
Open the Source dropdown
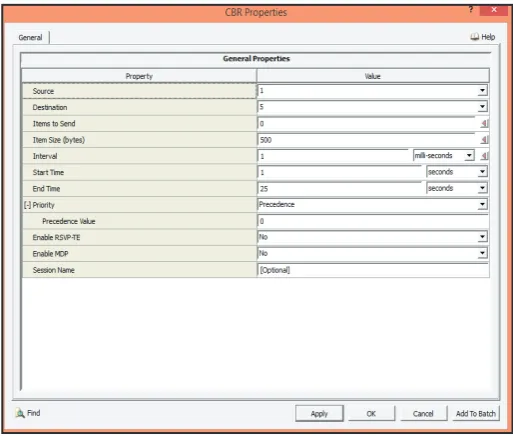[482, 91]
